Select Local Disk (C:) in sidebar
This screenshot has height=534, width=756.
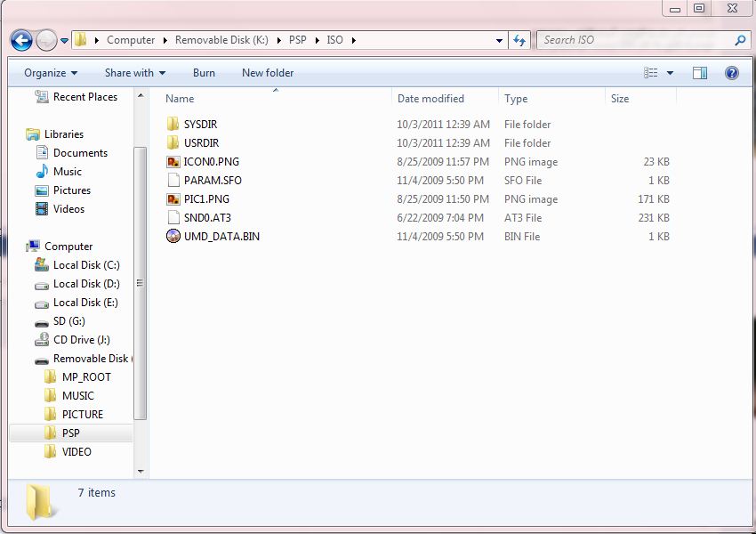(77, 265)
